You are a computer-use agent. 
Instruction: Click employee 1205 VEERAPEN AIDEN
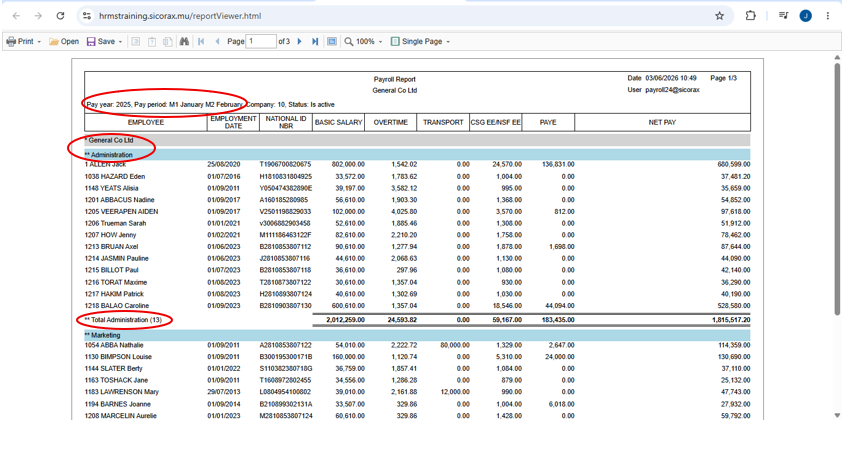tap(121, 211)
